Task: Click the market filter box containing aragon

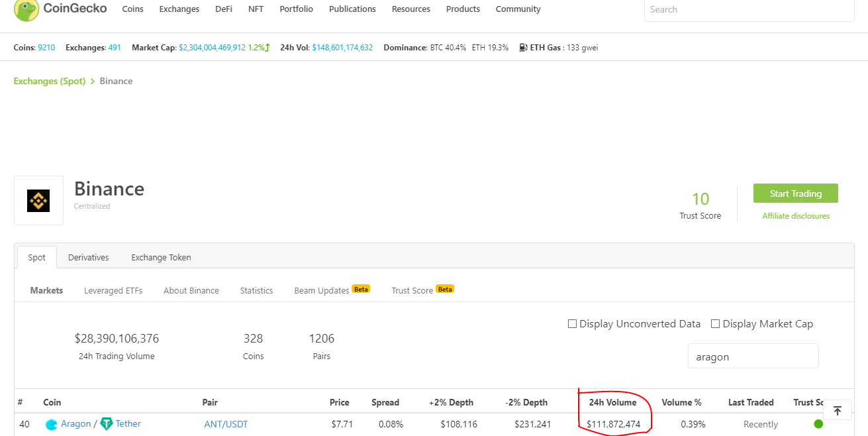Action: (x=753, y=356)
